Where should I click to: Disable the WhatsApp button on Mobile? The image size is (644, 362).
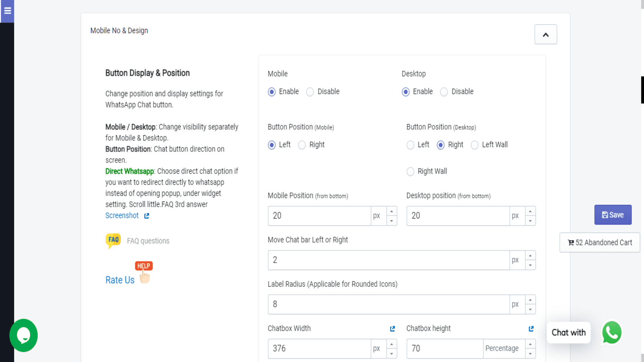coord(310,92)
